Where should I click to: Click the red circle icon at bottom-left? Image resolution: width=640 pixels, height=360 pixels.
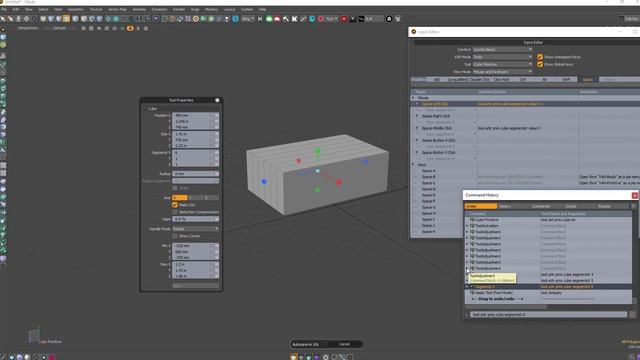tap(52, 357)
